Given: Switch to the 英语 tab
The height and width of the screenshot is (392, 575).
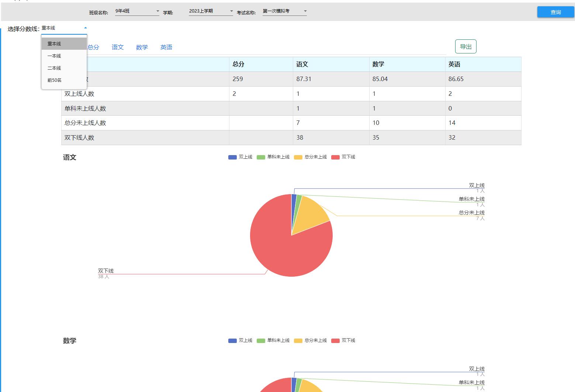Looking at the screenshot, I should pos(166,47).
